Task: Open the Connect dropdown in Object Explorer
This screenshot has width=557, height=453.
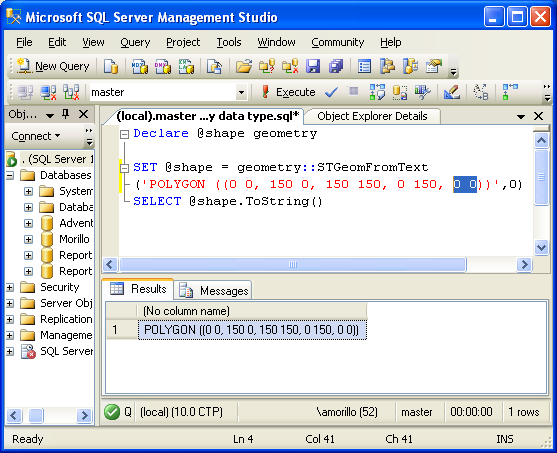Action: click(x=36, y=136)
